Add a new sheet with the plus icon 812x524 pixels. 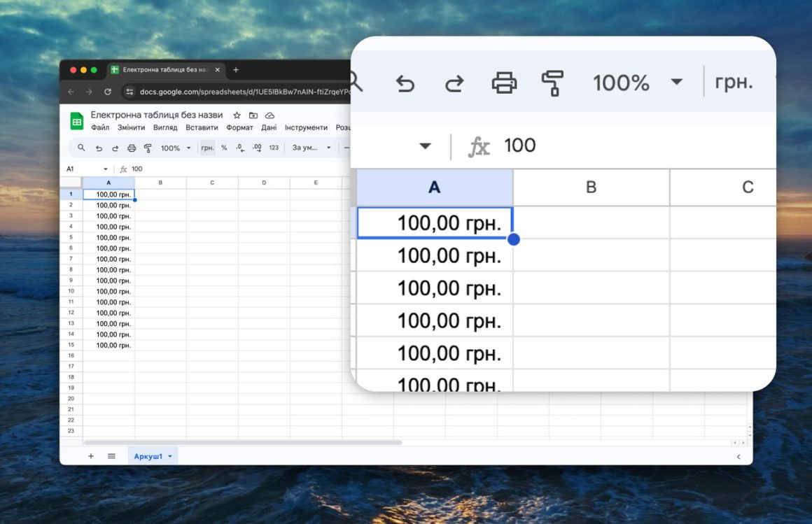coord(91,456)
